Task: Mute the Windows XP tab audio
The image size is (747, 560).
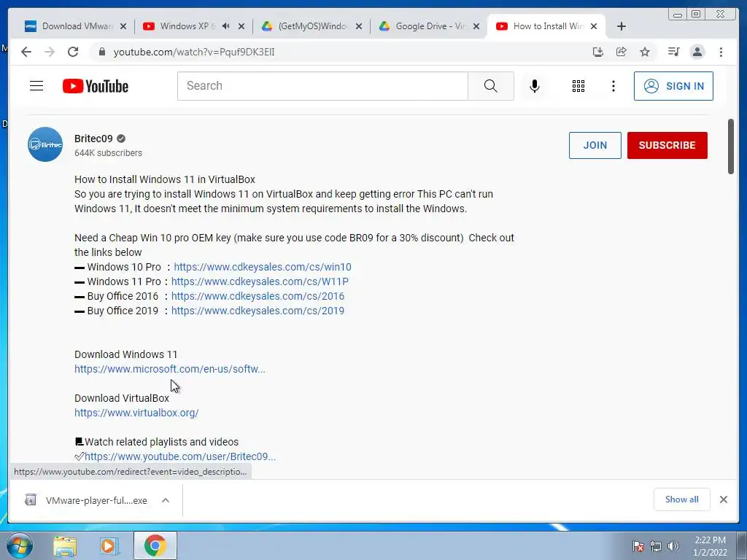Action: tap(226, 26)
